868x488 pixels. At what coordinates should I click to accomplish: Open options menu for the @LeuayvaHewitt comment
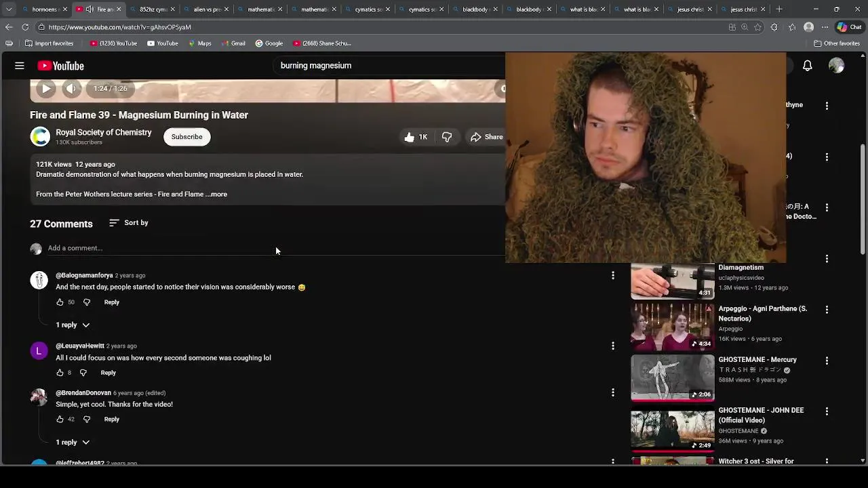point(613,346)
